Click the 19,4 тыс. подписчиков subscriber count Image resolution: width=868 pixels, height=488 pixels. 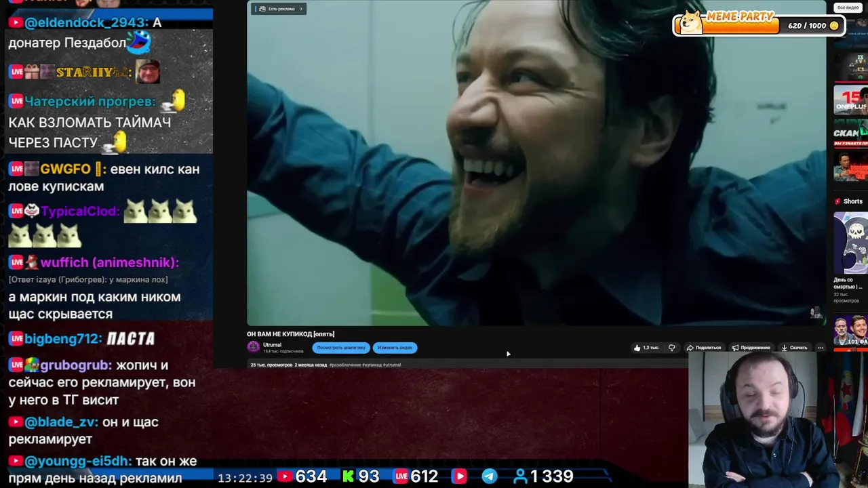283,352
